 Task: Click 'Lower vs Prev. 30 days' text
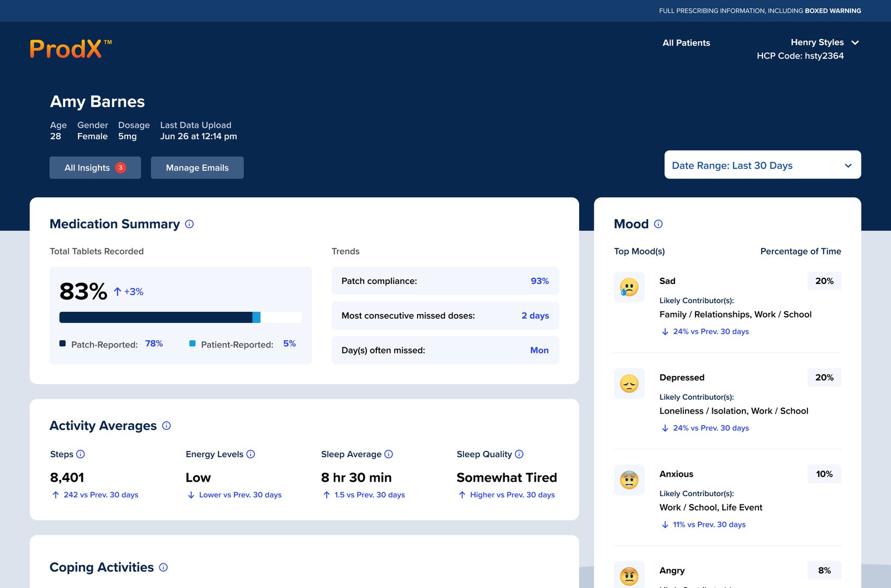(240, 494)
